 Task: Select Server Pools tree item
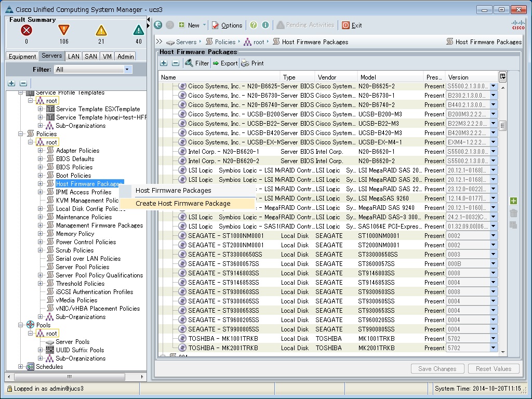[x=73, y=342]
